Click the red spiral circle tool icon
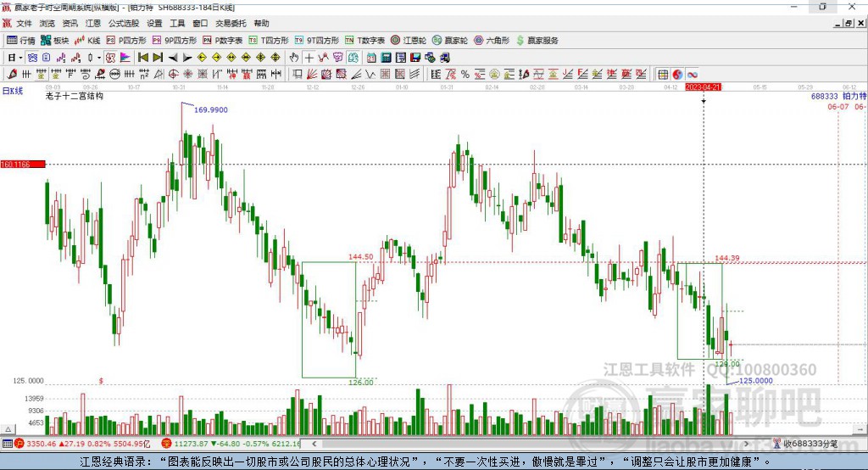 coord(173,75)
